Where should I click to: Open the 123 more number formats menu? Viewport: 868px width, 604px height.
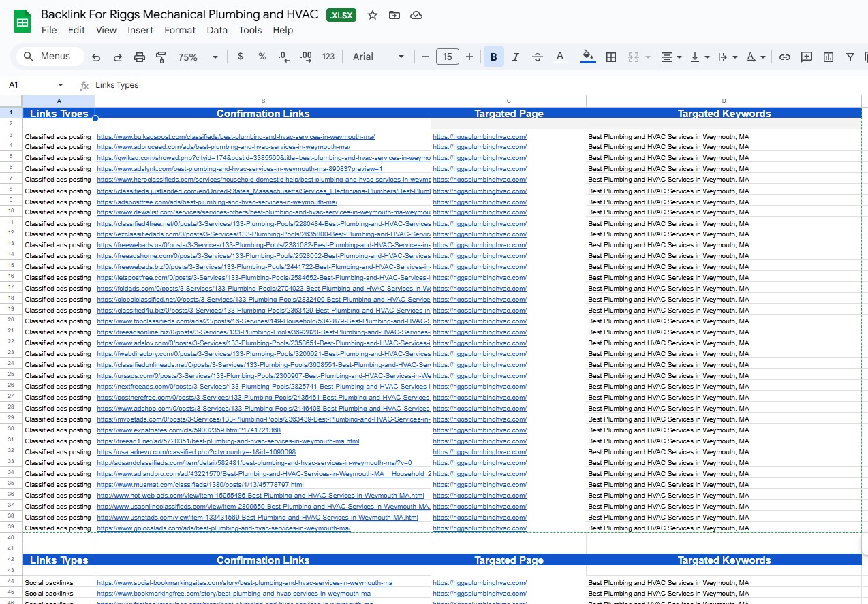tap(328, 57)
